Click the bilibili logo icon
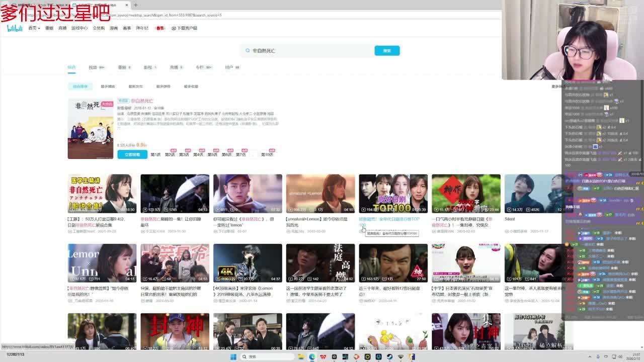This screenshot has width=644, height=362. pyautogui.click(x=15, y=28)
